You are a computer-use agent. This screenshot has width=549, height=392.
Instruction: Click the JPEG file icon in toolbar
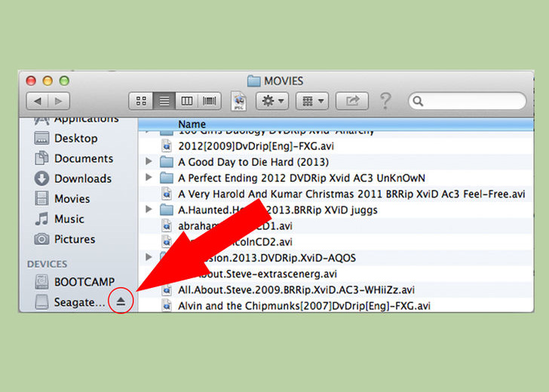pyautogui.click(x=238, y=100)
